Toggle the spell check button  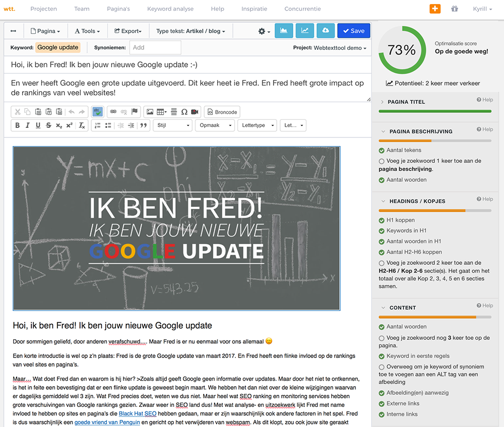[x=98, y=112]
